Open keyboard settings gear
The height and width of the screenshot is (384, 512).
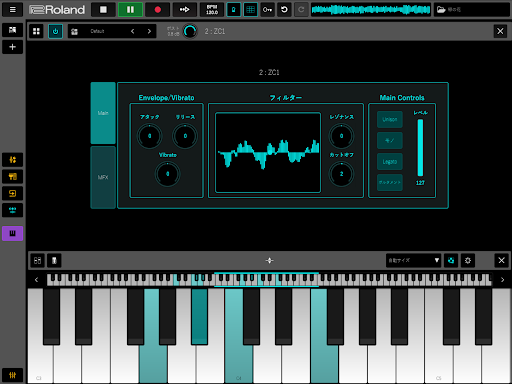(x=468, y=260)
